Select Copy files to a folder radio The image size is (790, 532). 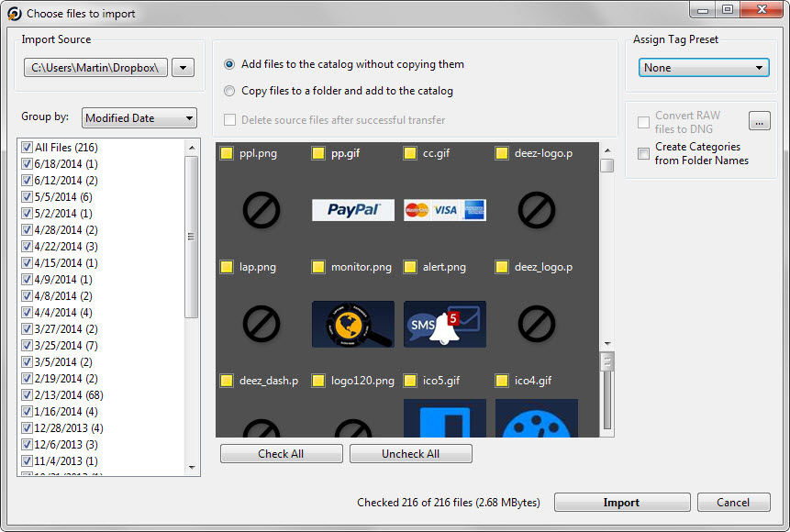[x=229, y=91]
